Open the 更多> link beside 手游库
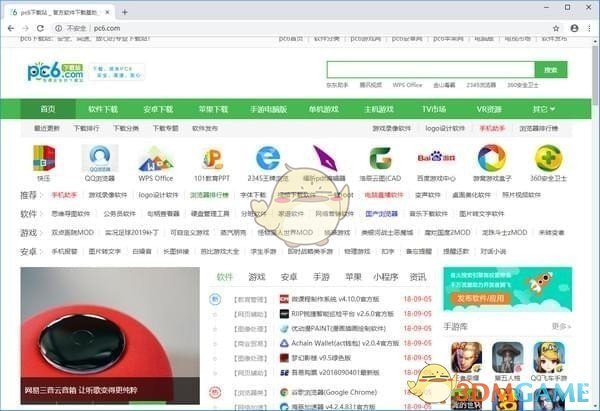Image resolution: width=600 pixels, height=411 pixels. 561,326
